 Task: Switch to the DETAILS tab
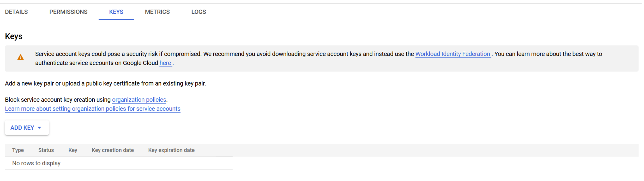pos(16,12)
